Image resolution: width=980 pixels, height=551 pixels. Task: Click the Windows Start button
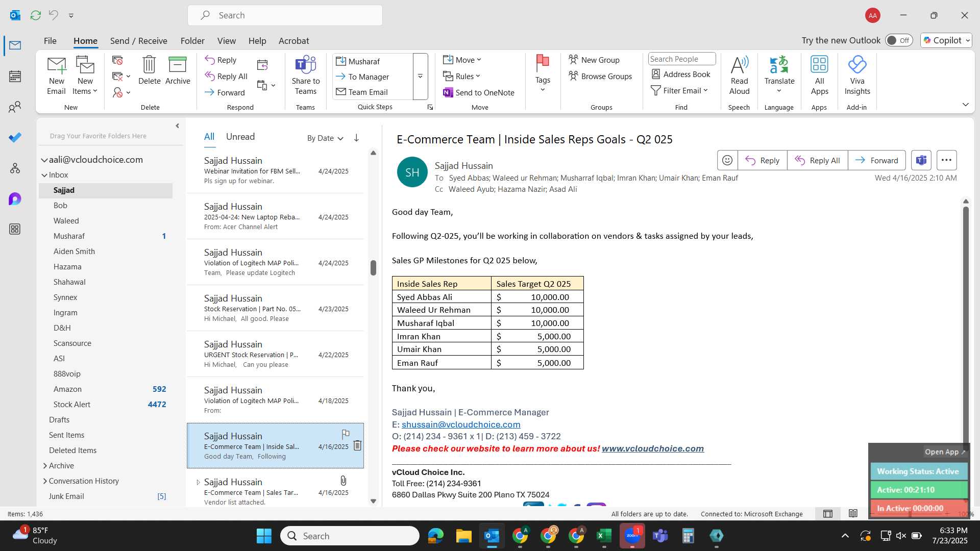pyautogui.click(x=264, y=536)
